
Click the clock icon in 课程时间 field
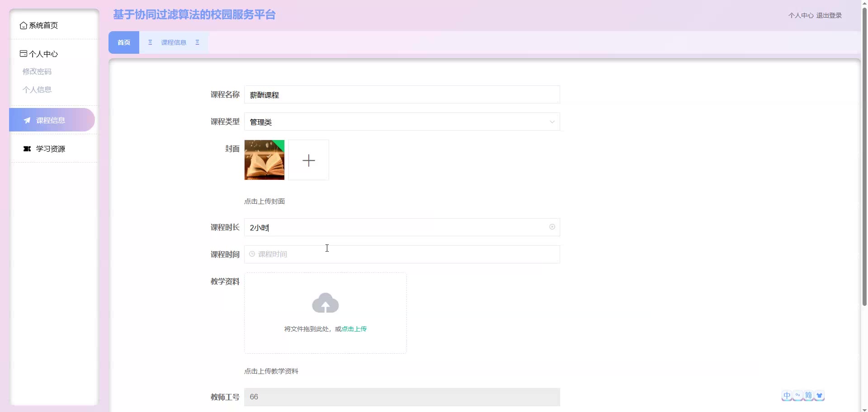click(252, 254)
